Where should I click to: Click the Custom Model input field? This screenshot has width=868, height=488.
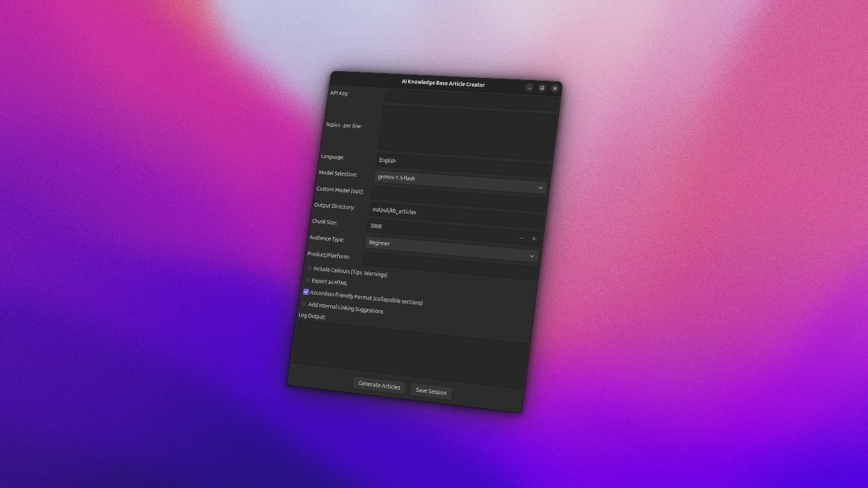(x=454, y=193)
